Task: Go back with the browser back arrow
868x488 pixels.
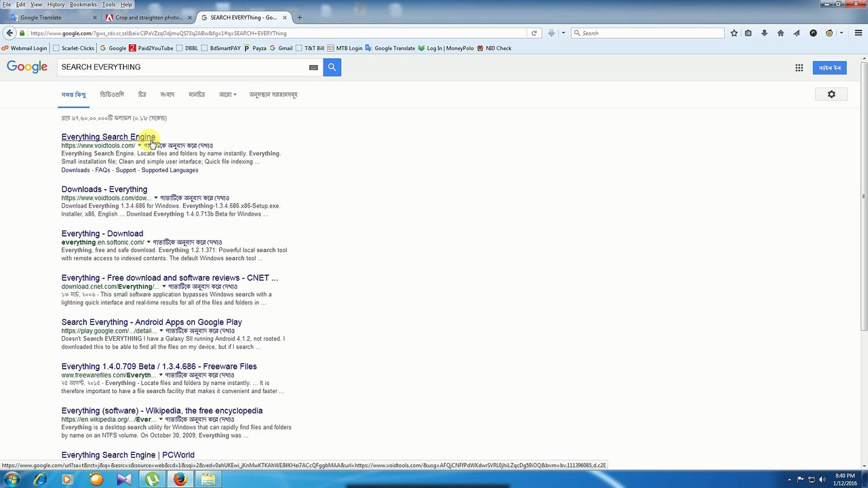Action: click(9, 33)
